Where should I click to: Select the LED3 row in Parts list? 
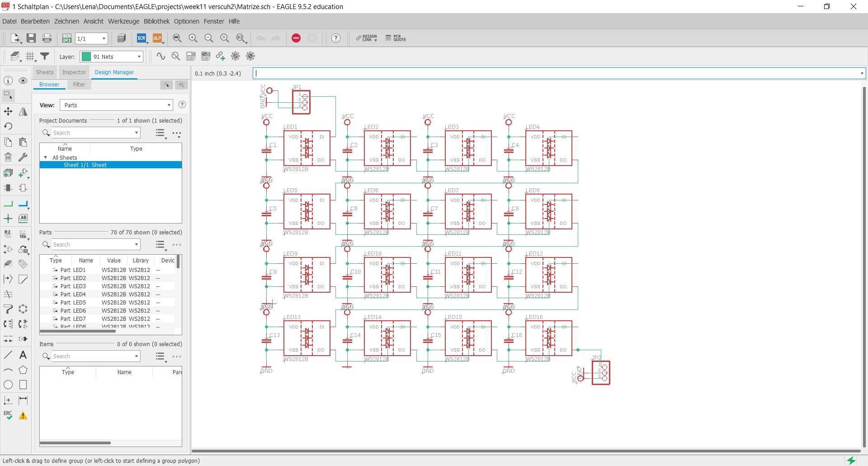pyautogui.click(x=107, y=286)
